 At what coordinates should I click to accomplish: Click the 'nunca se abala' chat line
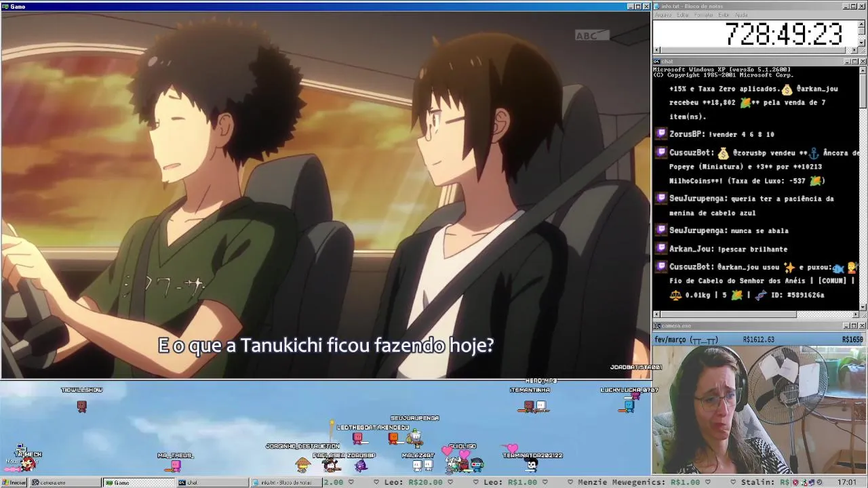tap(728, 230)
